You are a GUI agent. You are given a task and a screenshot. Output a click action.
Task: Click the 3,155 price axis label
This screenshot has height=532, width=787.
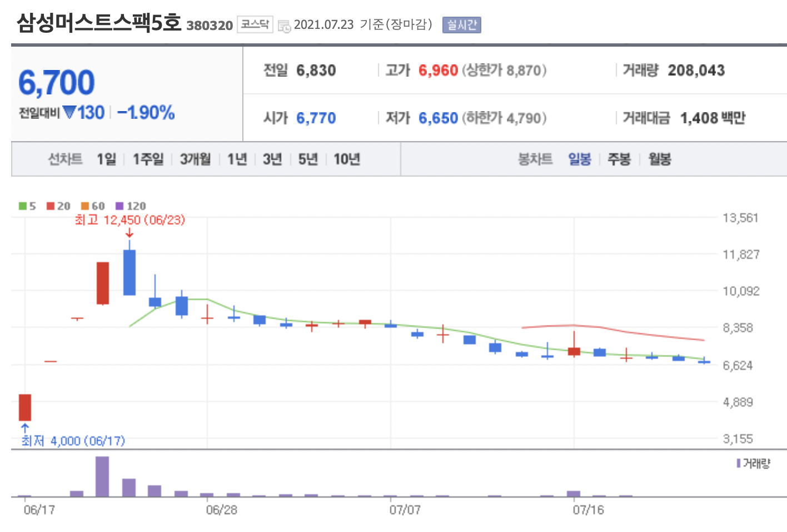tap(738, 439)
